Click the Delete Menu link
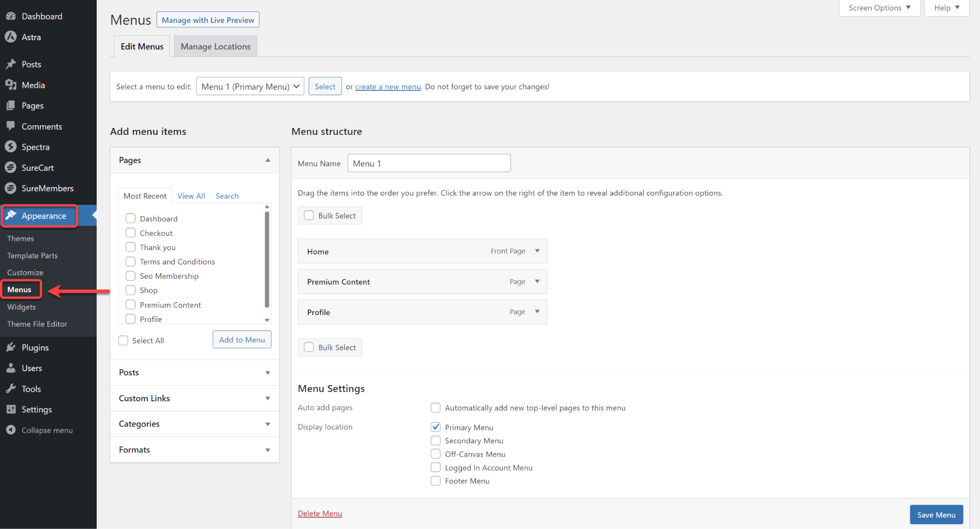This screenshot has width=980, height=529. coord(319,513)
